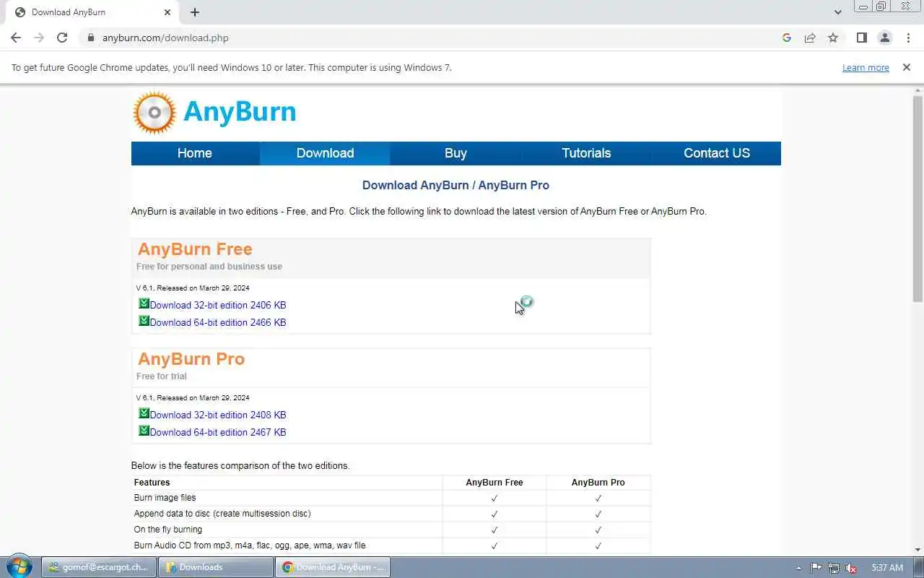Go back using the browser back arrow
Image resolution: width=924 pixels, height=578 pixels.
click(x=16, y=38)
